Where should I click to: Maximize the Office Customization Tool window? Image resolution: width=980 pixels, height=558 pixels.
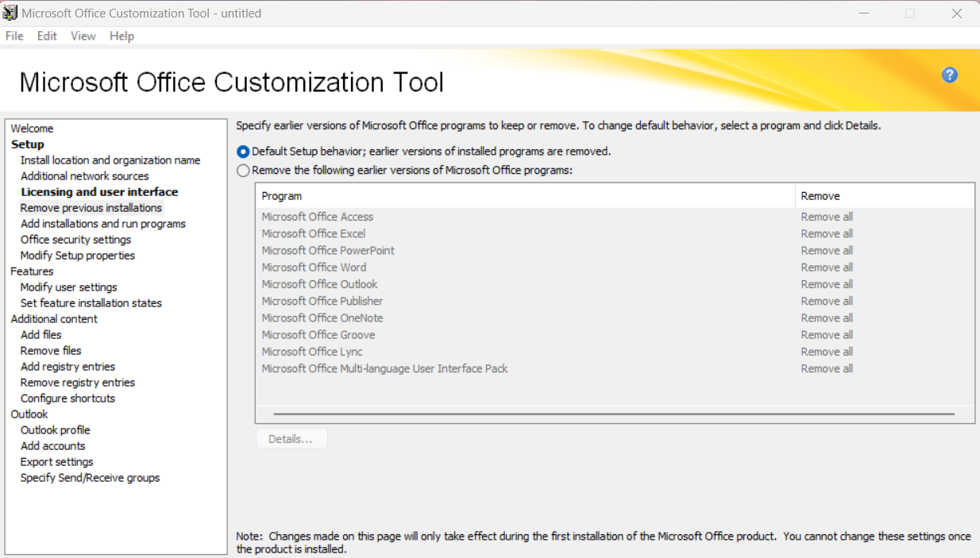(x=910, y=13)
